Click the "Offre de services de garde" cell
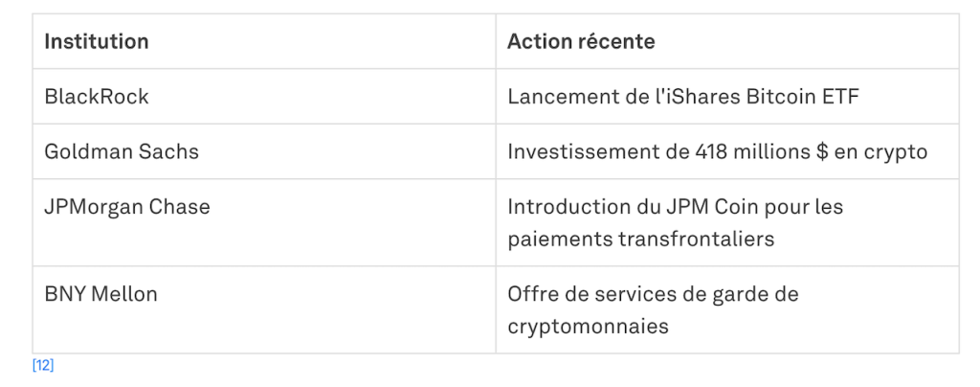This screenshot has width=980, height=387. tap(653, 294)
